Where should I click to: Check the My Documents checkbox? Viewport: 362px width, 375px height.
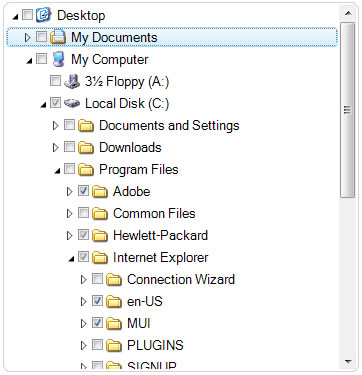tap(41, 37)
